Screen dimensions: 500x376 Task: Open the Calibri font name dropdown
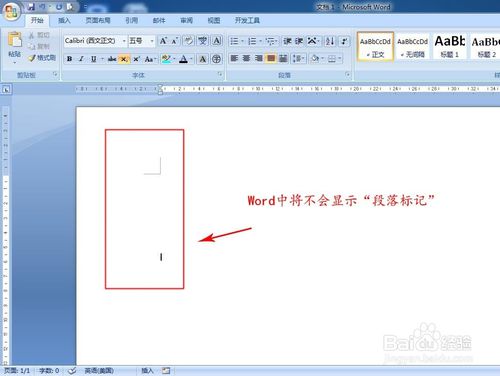point(124,41)
